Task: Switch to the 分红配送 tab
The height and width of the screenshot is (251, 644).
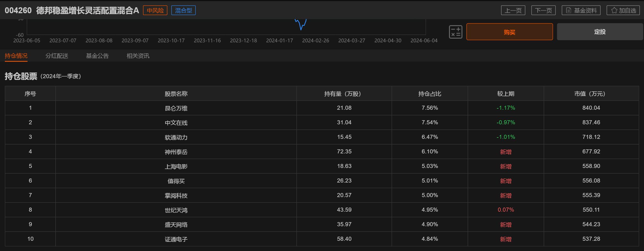Action: click(x=57, y=56)
